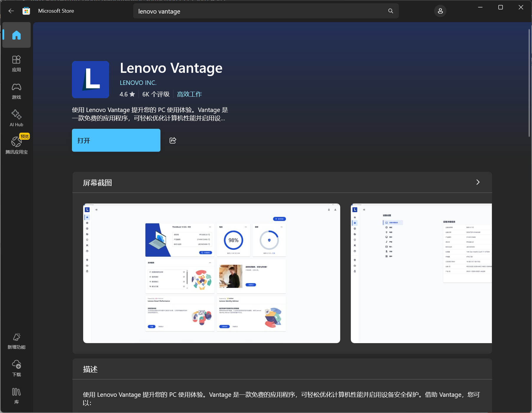This screenshot has height=413, width=532.
Task: Click the search magnifier icon
Action: (391, 11)
